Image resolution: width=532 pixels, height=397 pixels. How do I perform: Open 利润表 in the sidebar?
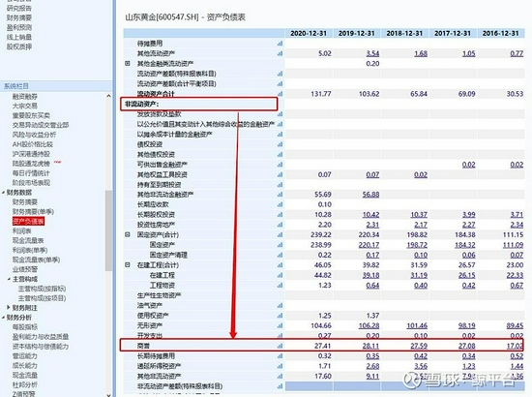pyautogui.click(x=21, y=230)
